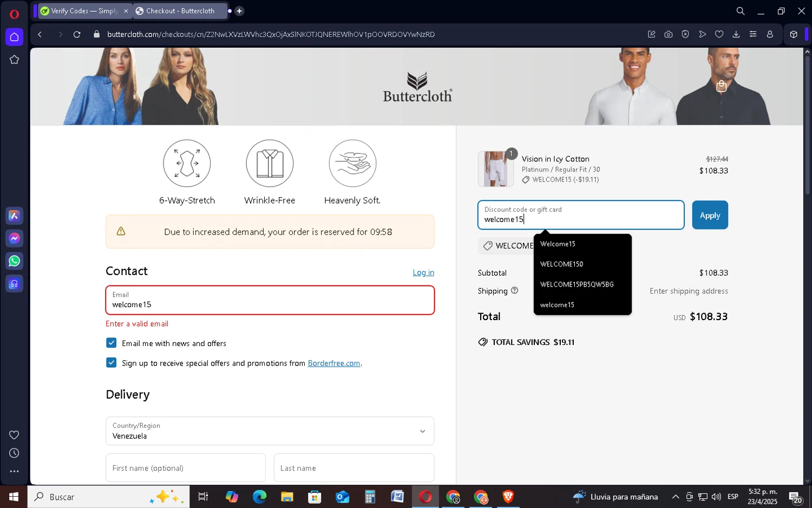The image size is (812, 508).
Task: Open the Opera menu logo
Action: click(x=14, y=14)
